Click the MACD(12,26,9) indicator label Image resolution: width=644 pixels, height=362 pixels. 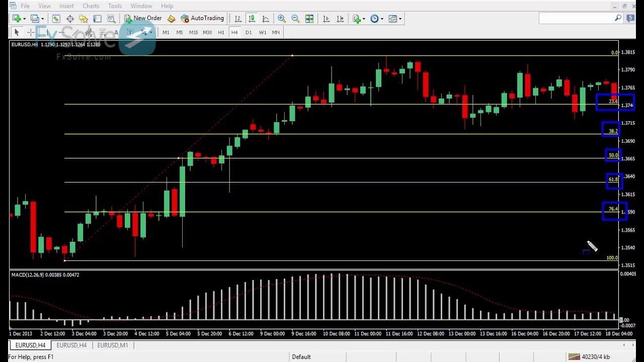coord(45,275)
